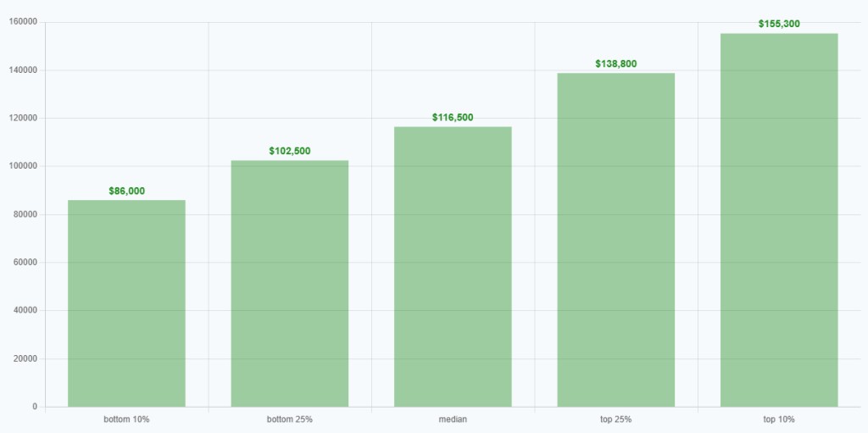Click the $138,800 value label
Image resolution: width=868 pixels, height=433 pixels.
pyautogui.click(x=615, y=64)
